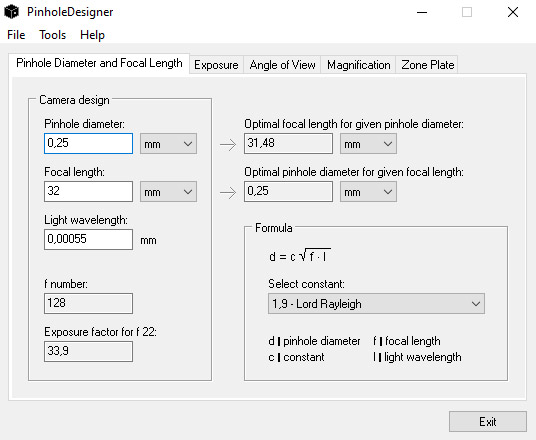
Task: Click the 'Select constant:' label
Action: coord(306,284)
